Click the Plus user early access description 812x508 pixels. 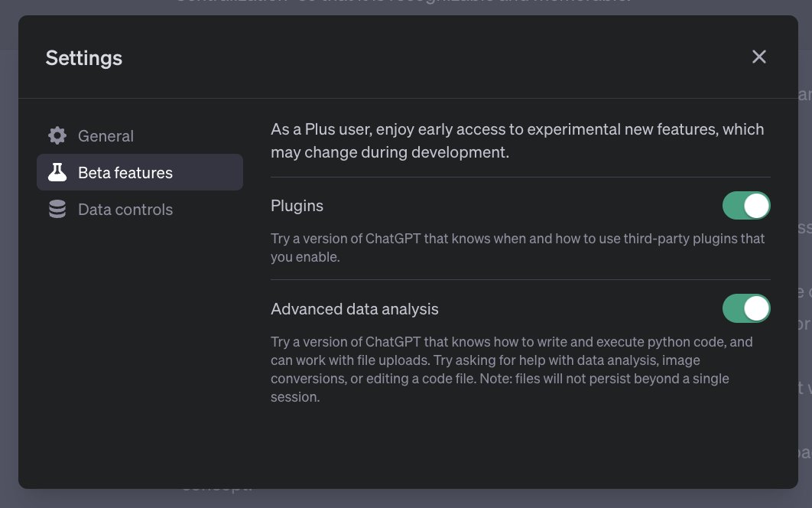point(518,141)
